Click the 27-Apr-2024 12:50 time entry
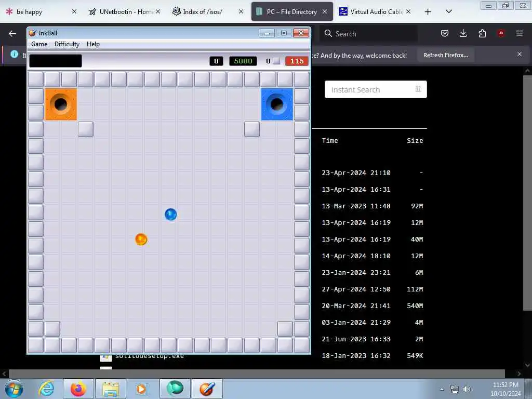 coord(356,289)
